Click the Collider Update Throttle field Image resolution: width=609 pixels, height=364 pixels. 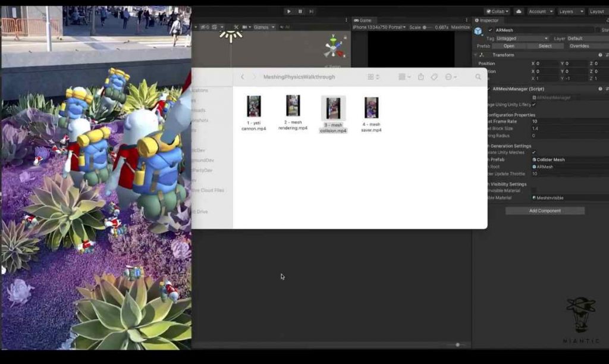coord(570,174)
